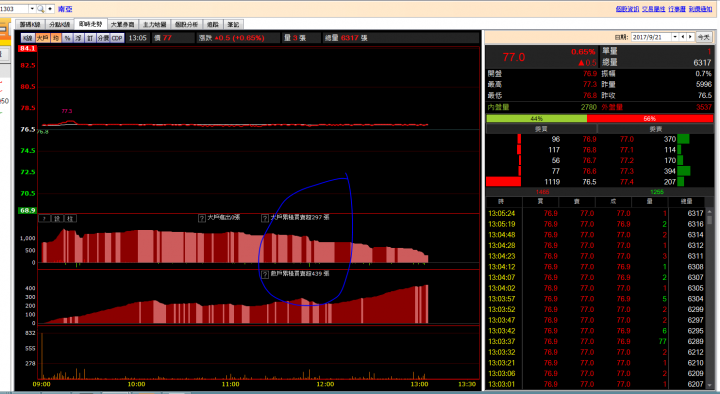
Task: Click the magnifier search icon beside 1303
Action: pyautogui.click(x=40, y=9)
